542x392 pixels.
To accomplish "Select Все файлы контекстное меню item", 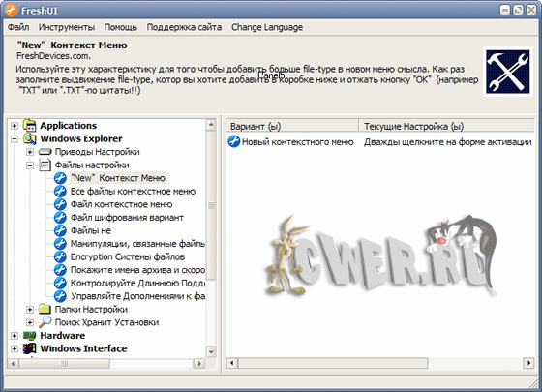I will pyautogui.click(x=133, y=192).
